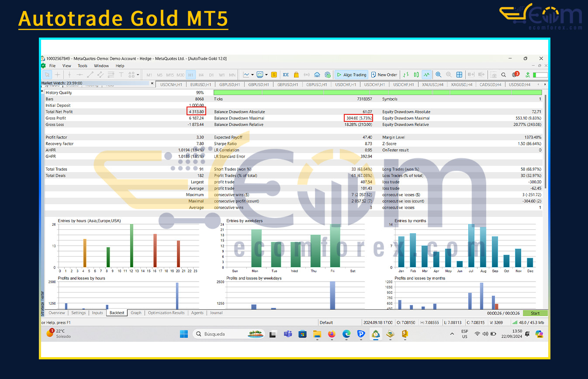Toggle the Algo Trading button

pos(351,75)
